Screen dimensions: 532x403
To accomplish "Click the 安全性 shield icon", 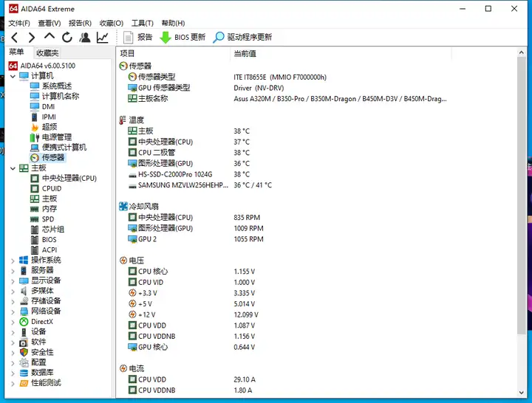I will coord(24,352).
